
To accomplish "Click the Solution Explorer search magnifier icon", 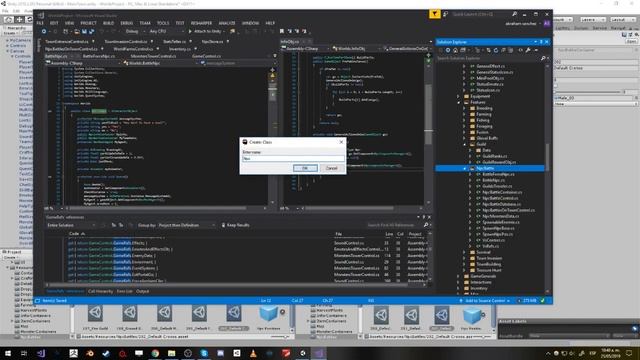I will [543, 58].
